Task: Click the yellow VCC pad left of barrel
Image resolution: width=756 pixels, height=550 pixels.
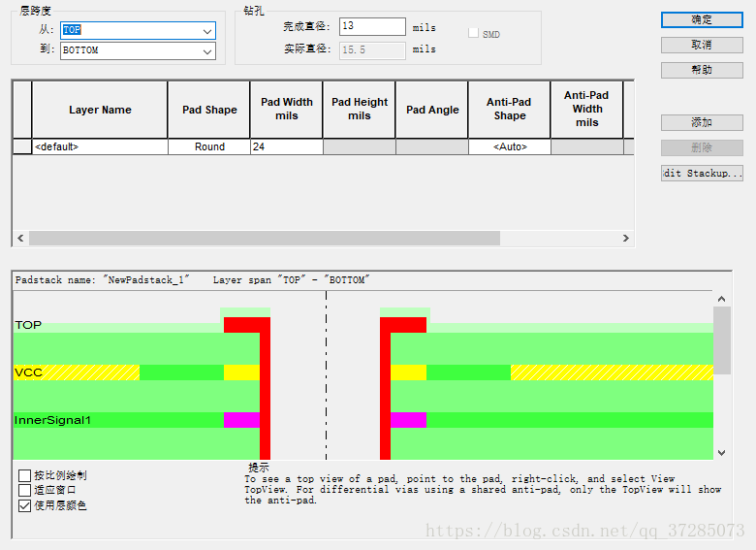Action: tap(241, 372)
